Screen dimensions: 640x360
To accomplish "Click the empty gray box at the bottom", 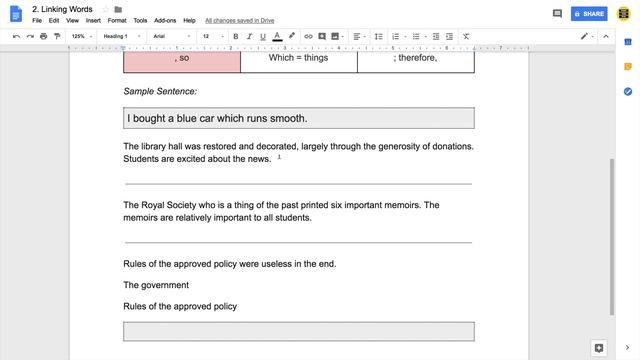I will 299,331.
